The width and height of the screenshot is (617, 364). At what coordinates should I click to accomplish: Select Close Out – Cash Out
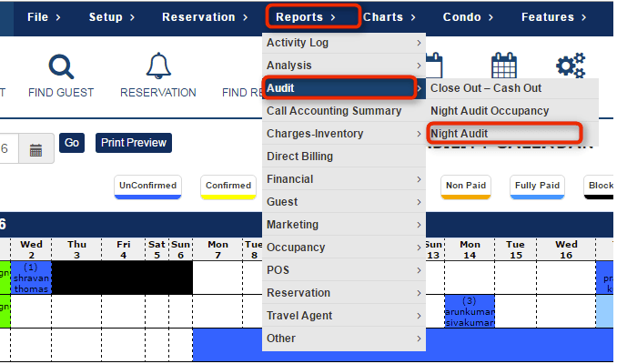coord(512,88)
